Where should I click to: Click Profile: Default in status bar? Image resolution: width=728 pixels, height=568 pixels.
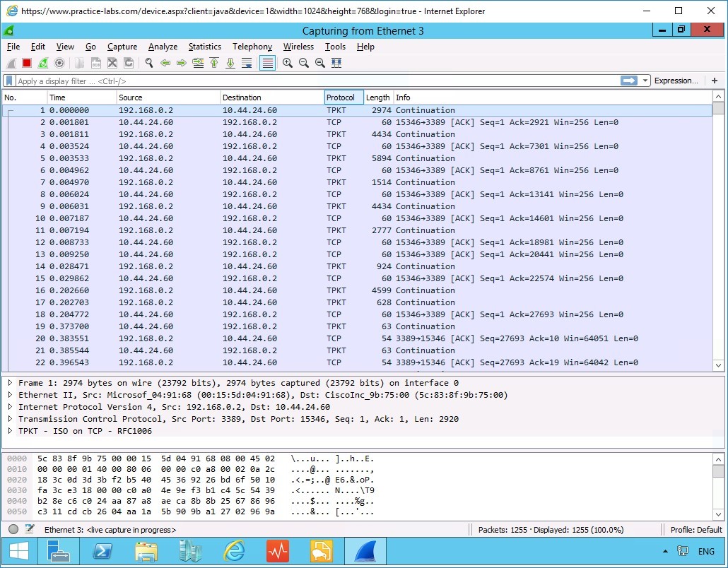click(x=696, y=529)
